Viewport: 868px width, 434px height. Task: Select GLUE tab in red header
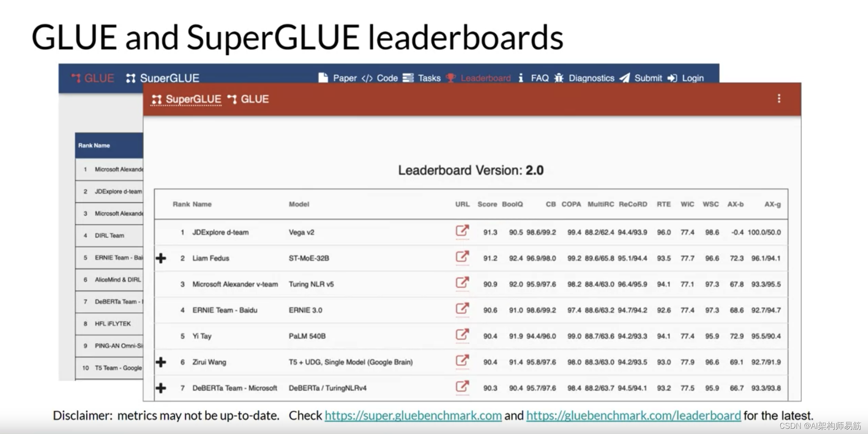(248, 99)
